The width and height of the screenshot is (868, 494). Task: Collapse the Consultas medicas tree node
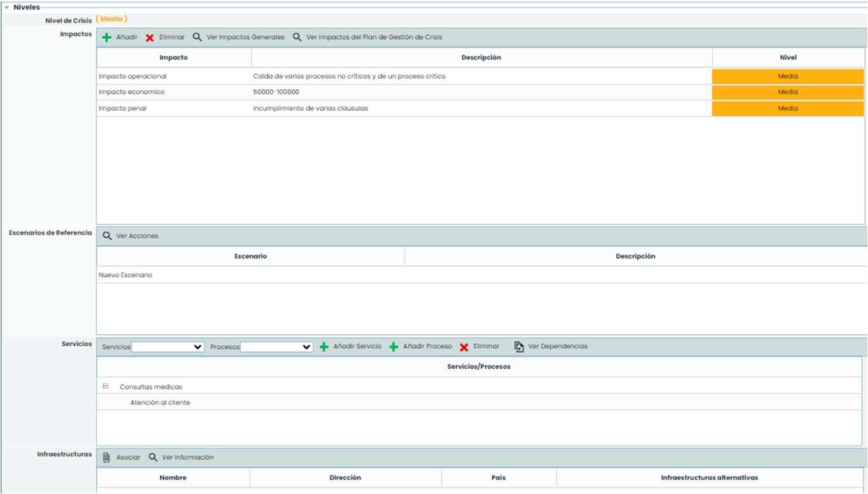(x=106, y=386)
